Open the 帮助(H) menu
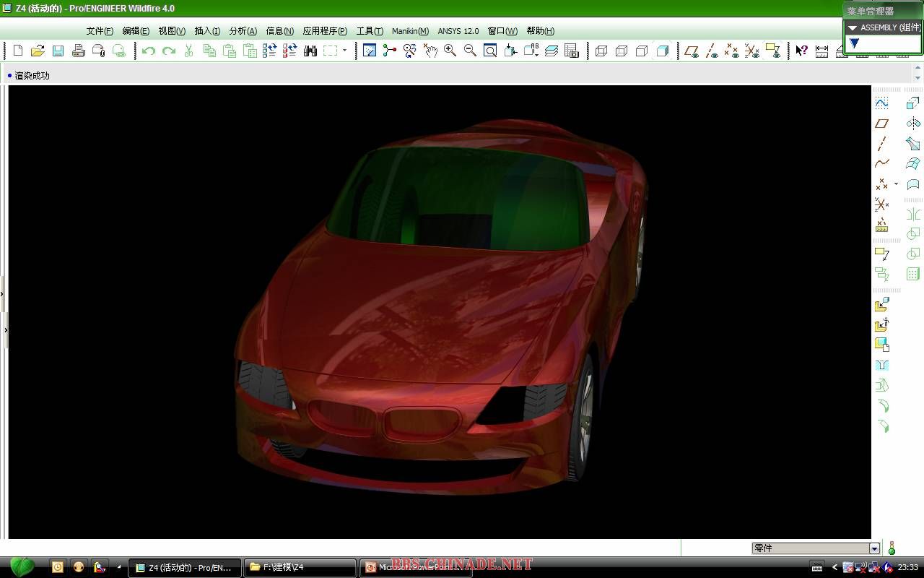The width and height of the screenshot is (924, 578). coord(541,31)
